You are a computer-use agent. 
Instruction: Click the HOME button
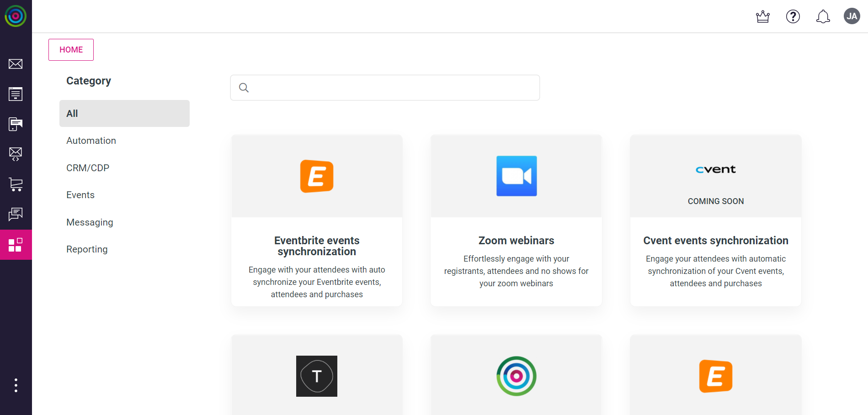coord(71,49)
